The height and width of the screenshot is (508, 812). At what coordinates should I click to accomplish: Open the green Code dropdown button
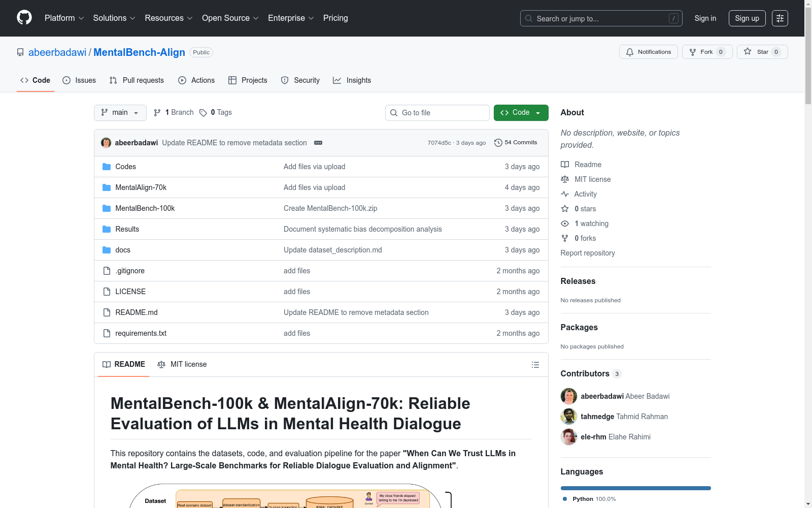[x=521, y=113]
